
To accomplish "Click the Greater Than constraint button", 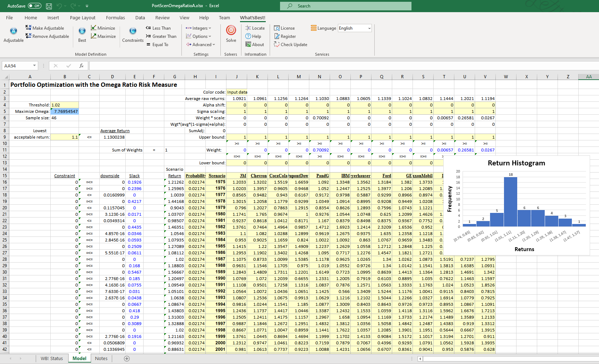I will pyautogui.click(x=161, y=36).
